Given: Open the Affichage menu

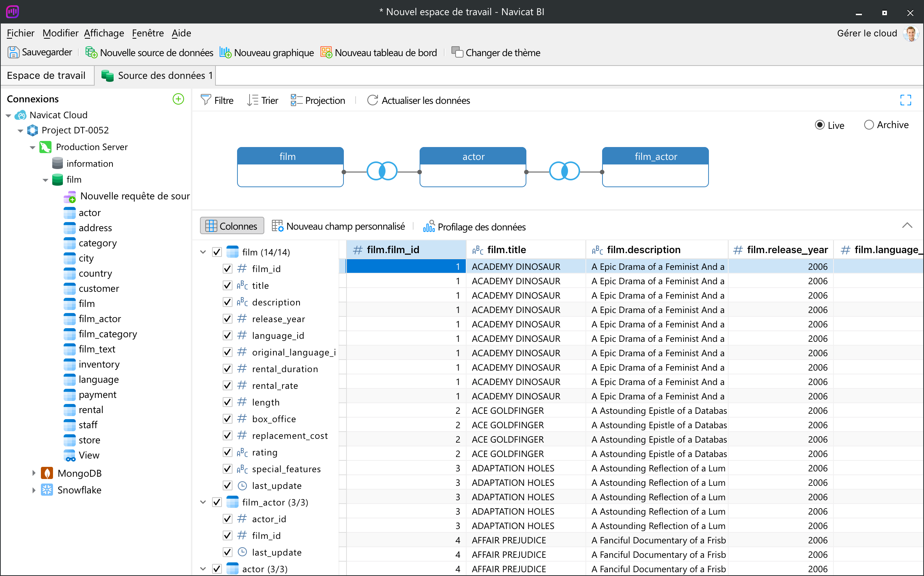Looking at the screenshot, I should point(104,33).
